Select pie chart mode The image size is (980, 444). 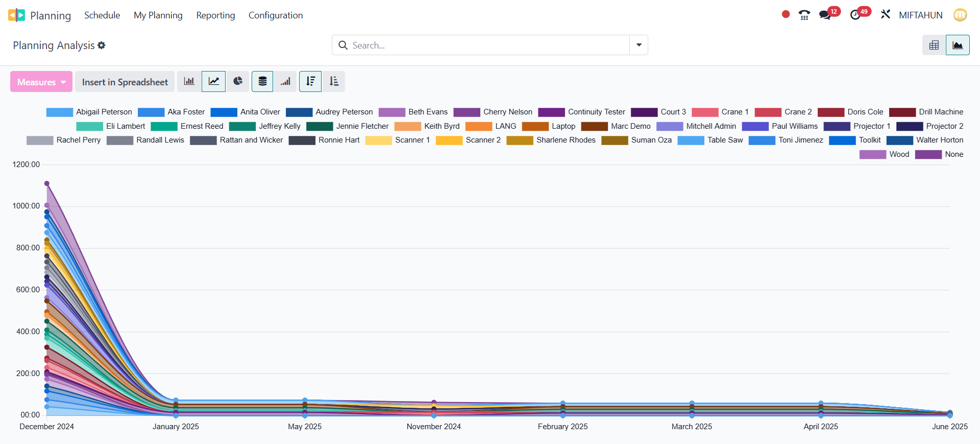pyautogui.click(x=238, y=82)
